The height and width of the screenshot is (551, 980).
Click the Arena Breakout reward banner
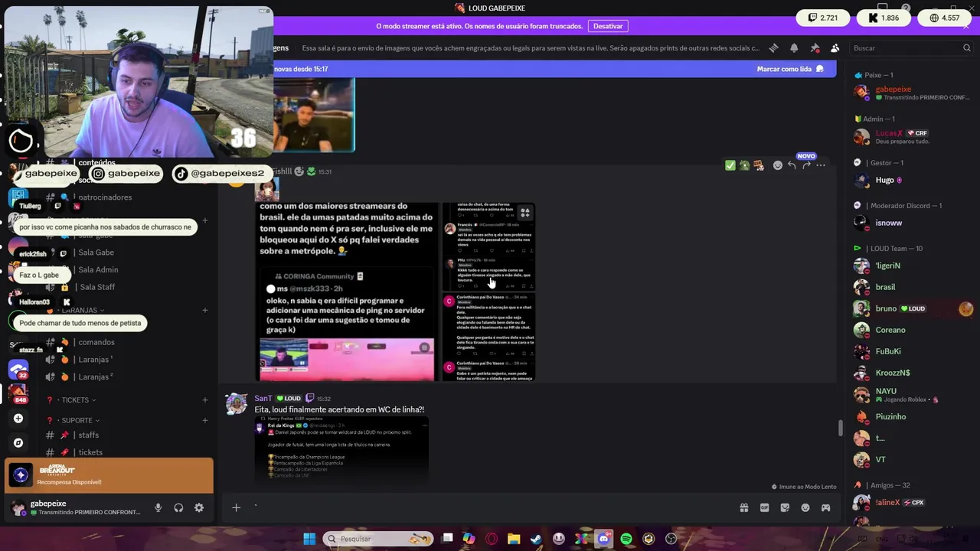click(109, 475)
